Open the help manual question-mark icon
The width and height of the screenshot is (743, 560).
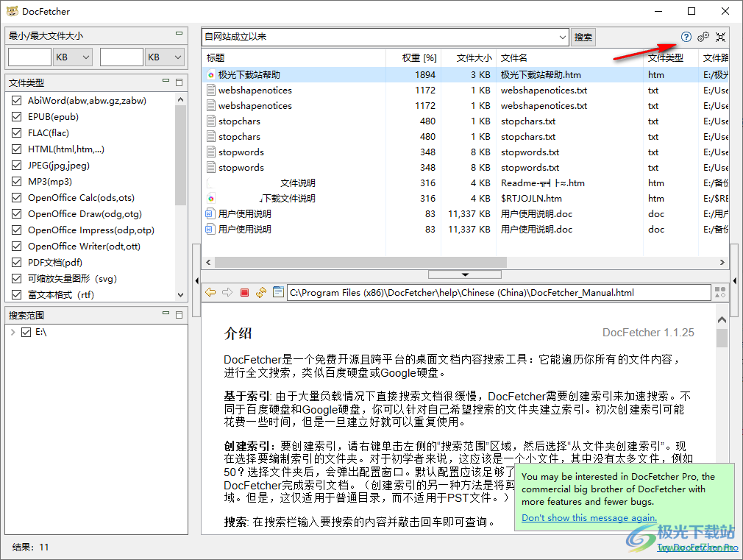coord(686,37)
